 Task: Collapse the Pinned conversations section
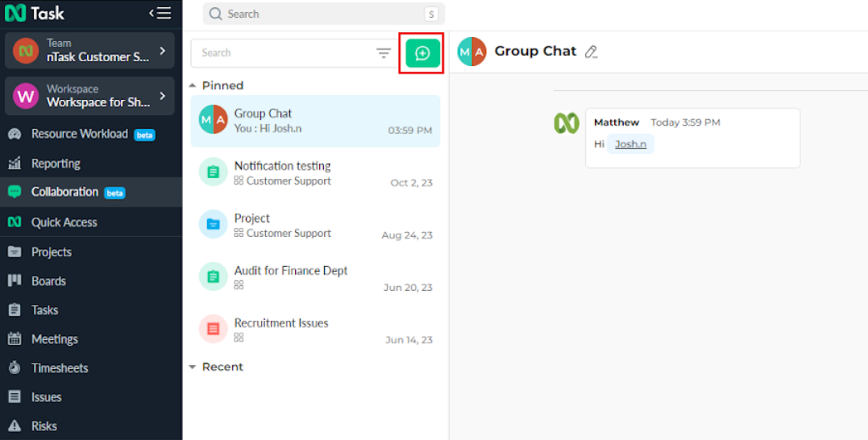(x=193, y=85)
